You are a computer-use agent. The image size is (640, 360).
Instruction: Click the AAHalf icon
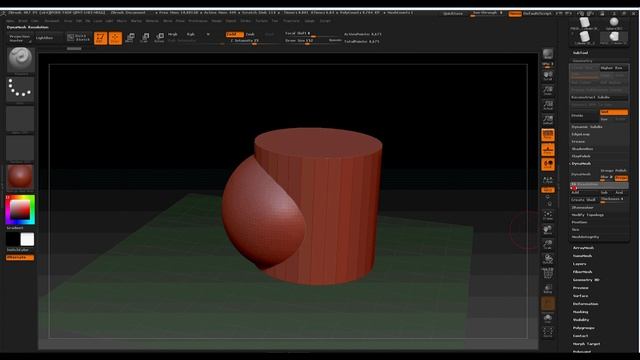tap(548, 120)
